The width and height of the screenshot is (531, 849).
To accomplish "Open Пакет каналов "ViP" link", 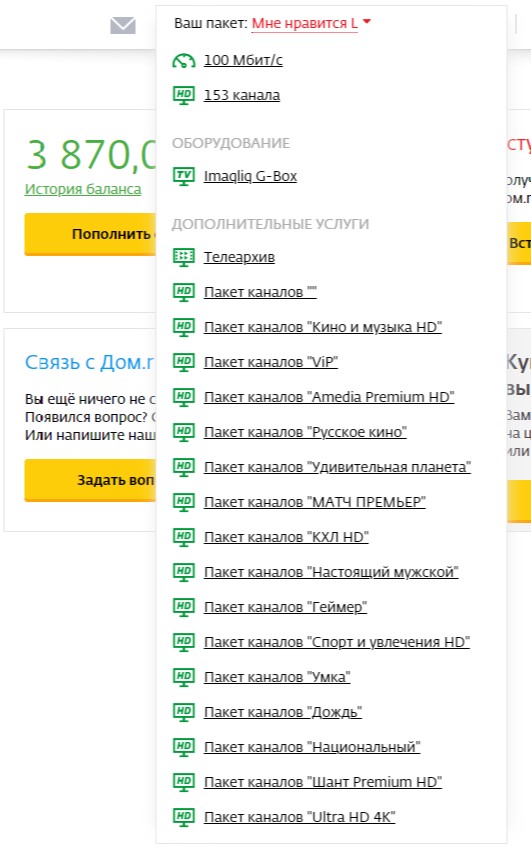I will click(x=271, y=362).
